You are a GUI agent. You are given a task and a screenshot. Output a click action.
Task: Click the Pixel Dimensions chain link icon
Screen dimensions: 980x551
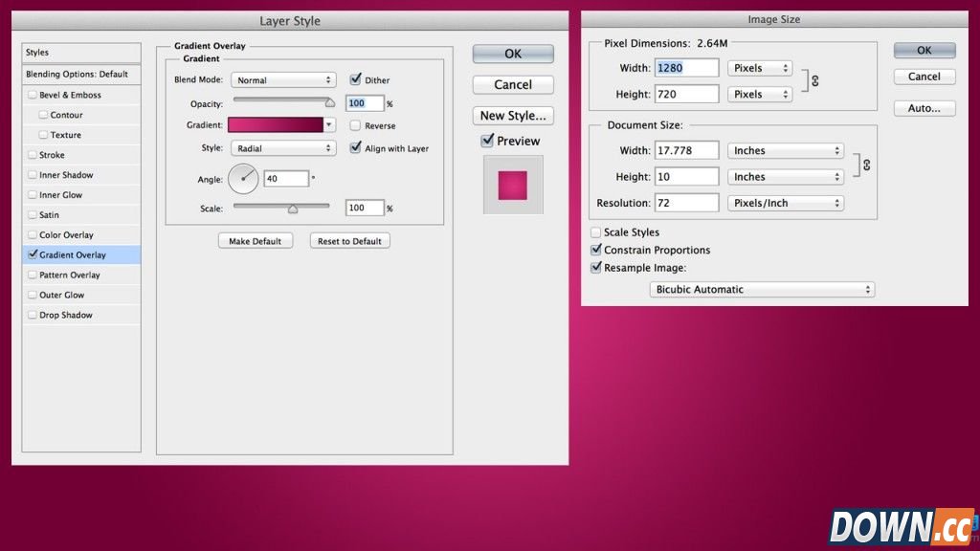(x=814, y=81)
